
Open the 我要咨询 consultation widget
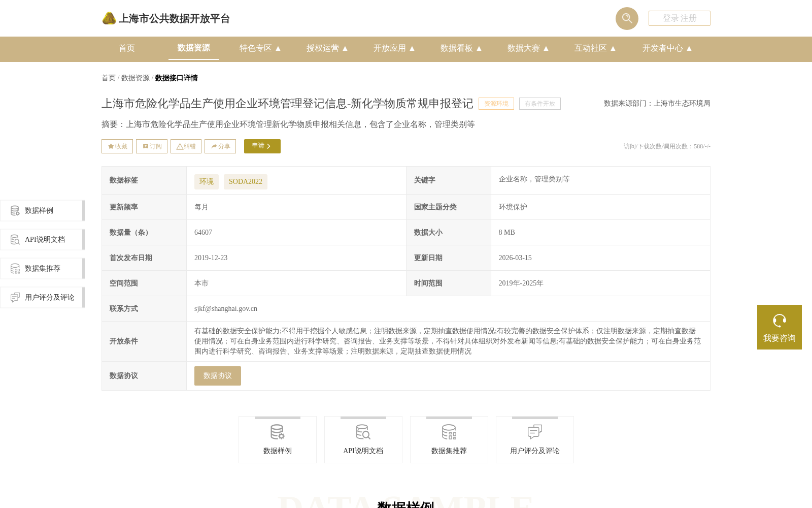point(780,327)
